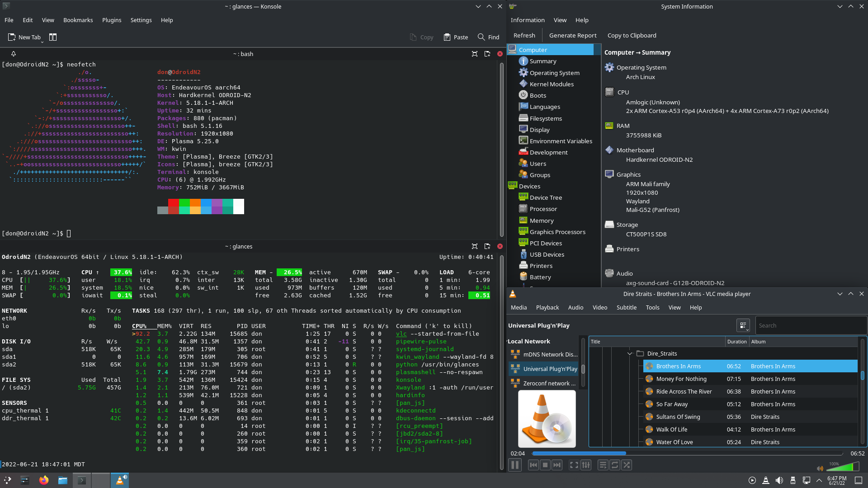Select mDNS Network Discovery source
Viewport: 868px width, 488px height.
pos(544,354)
